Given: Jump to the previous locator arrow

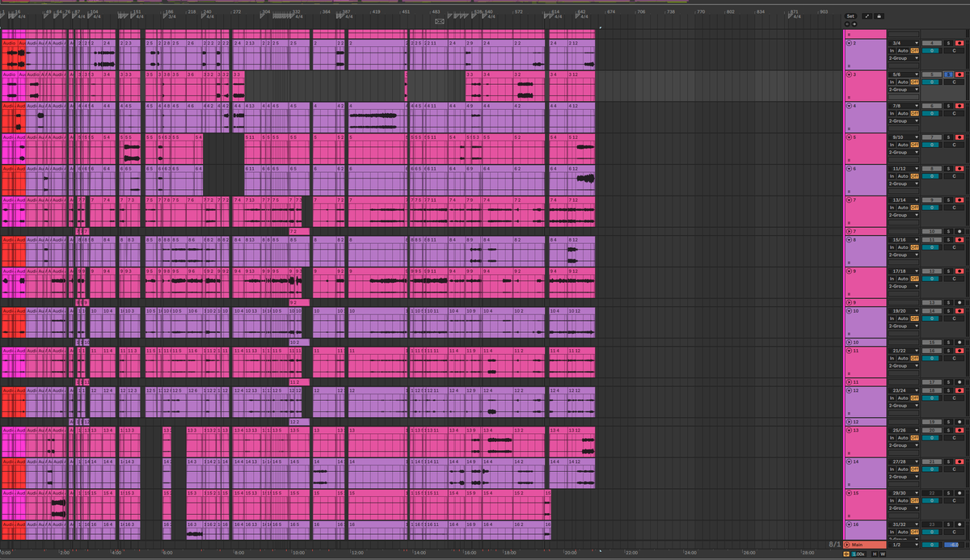Looking at the screenshot, I should click(849, 25).
